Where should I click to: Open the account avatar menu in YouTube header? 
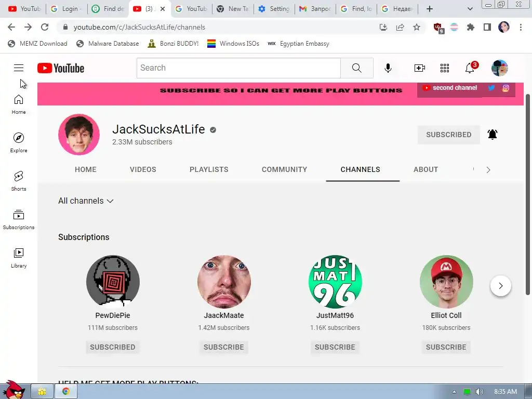point(499,68)
